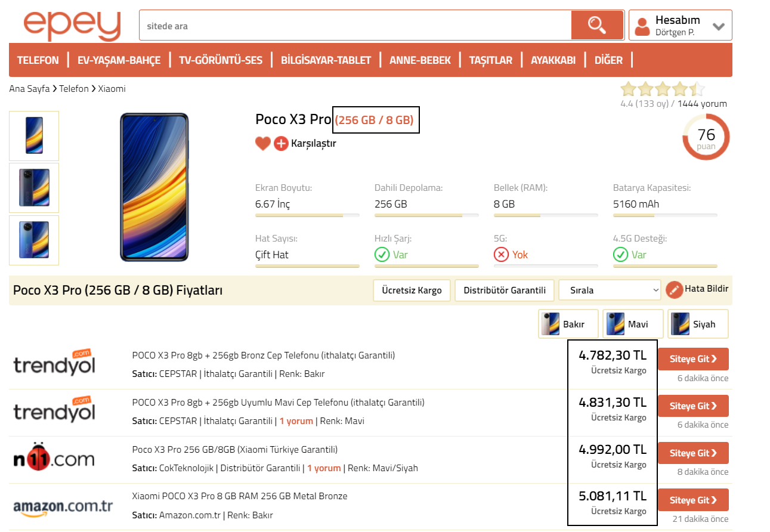Select the Mavi color option
770x532 pixels.
[633, 324]
